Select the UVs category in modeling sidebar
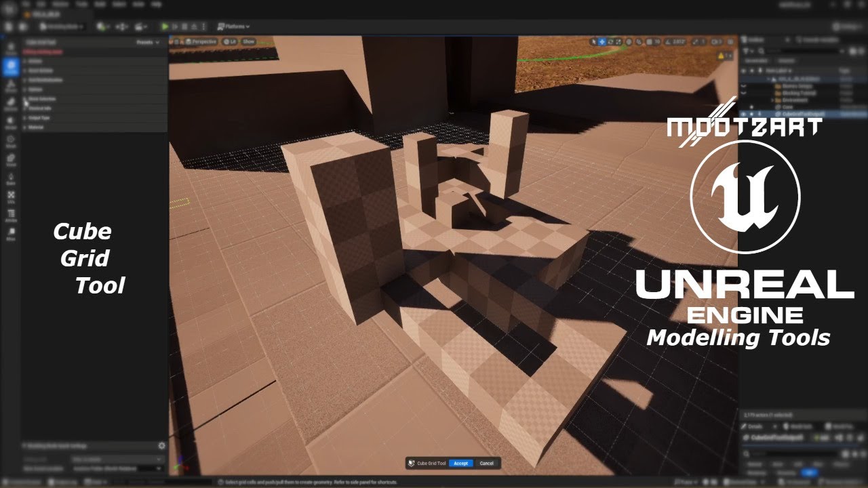 pyautogui.click(x=10, y=198)
